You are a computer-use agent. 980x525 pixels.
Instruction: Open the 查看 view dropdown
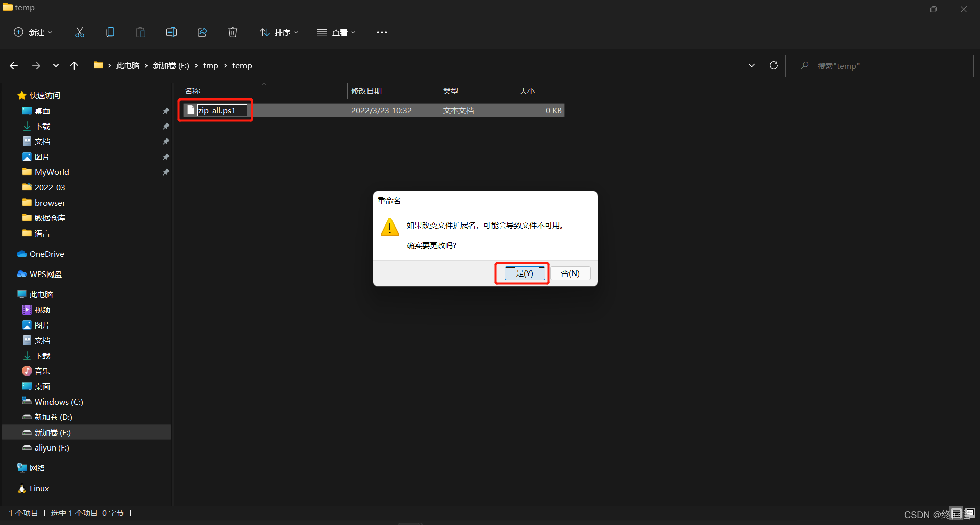click(336, 32)
